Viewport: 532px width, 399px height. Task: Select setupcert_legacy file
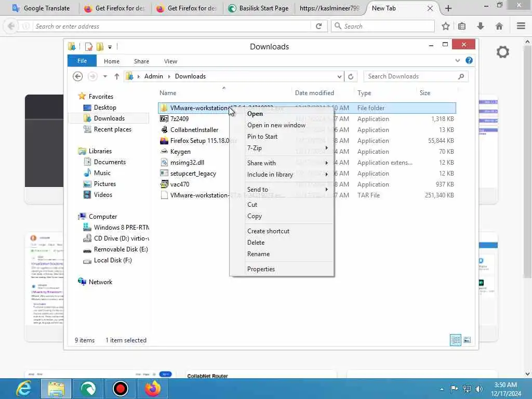point(193,174)
